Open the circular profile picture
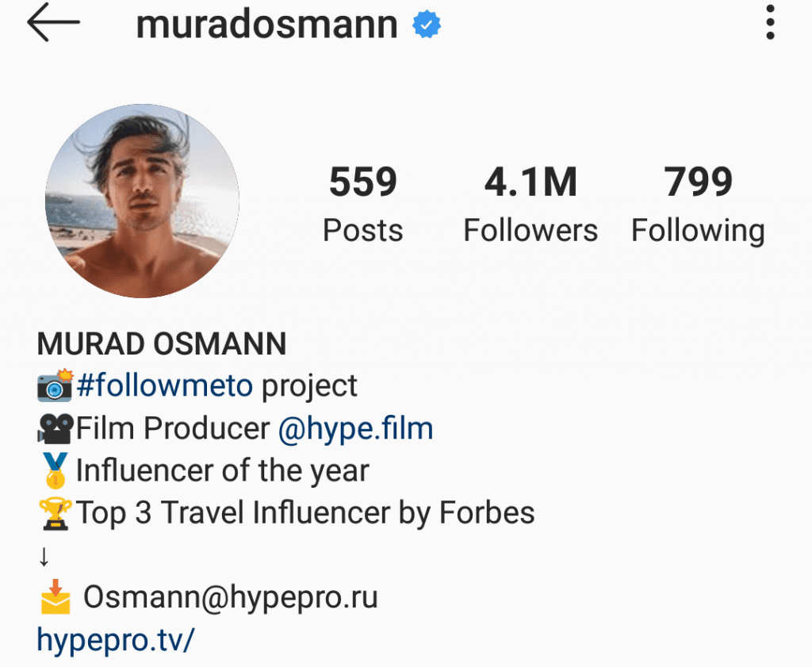 [143, 201]
